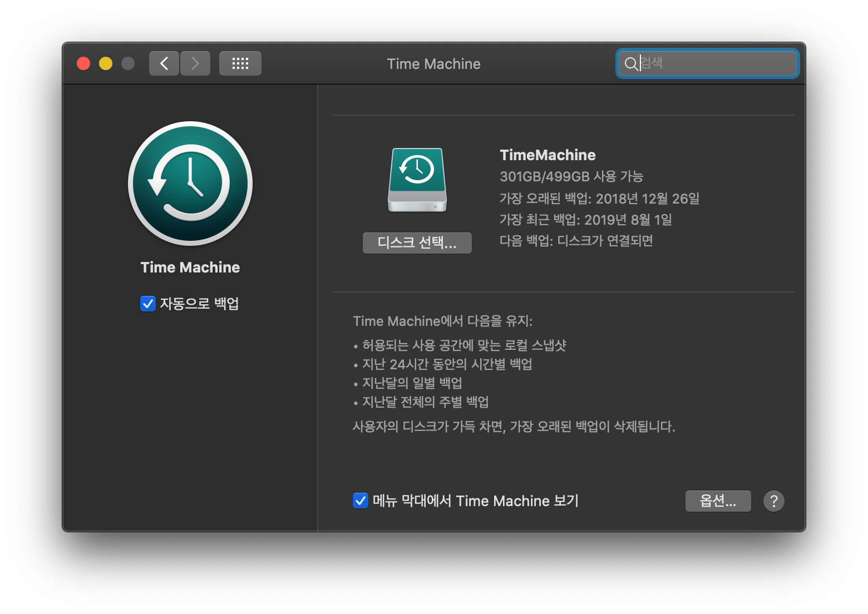Click the Time Machine label under the clock
This screenshot has width=868, height=614.
[x=190, y=268]
